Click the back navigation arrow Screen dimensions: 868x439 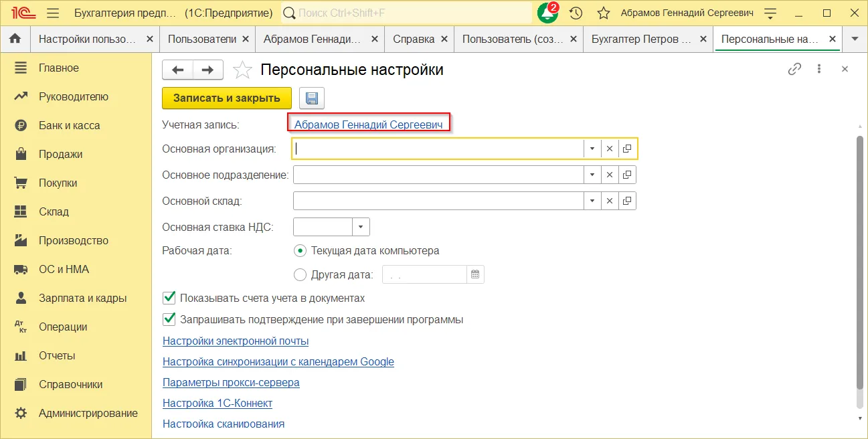pyautogui.click(x=177, y=70)
